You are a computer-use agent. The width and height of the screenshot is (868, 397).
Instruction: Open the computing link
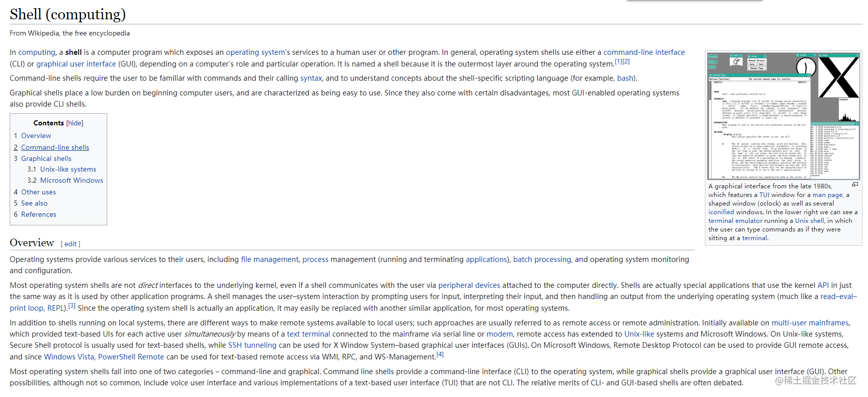(37, 52)
